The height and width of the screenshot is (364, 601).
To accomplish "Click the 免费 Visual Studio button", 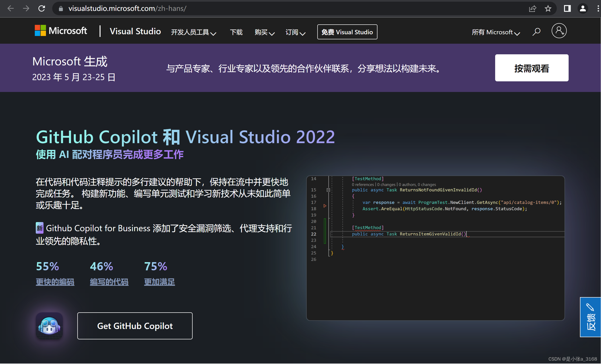I will tap(347, 32).
